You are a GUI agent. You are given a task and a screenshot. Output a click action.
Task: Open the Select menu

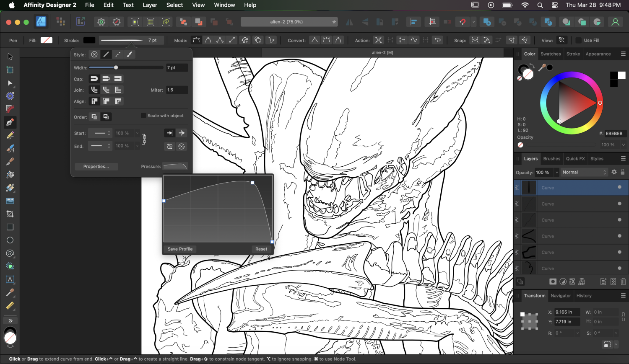point(174,5)
